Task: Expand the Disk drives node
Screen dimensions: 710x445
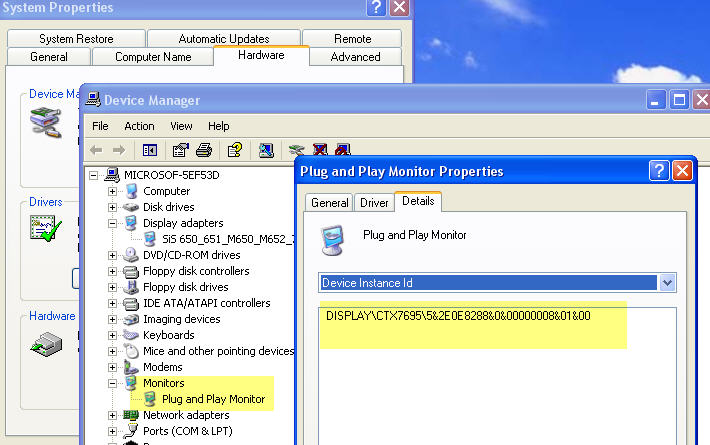Action: (x=112, y=207)
